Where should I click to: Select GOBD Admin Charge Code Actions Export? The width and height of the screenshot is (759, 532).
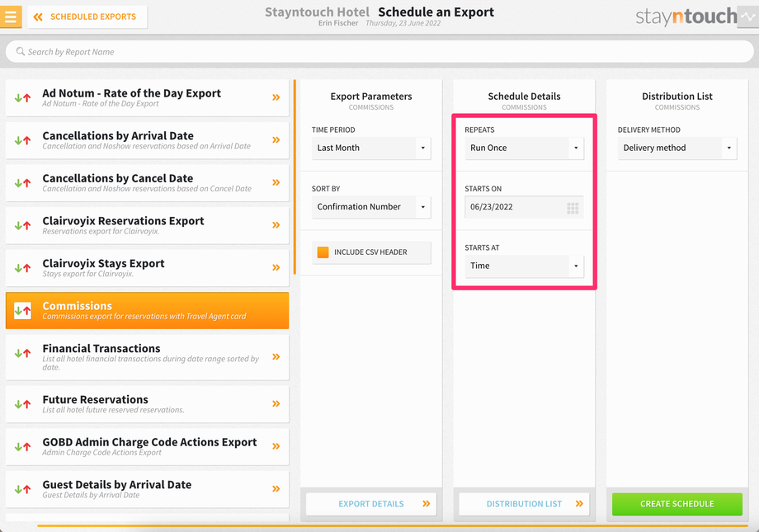pyautogui.click(x=147, y=447)
